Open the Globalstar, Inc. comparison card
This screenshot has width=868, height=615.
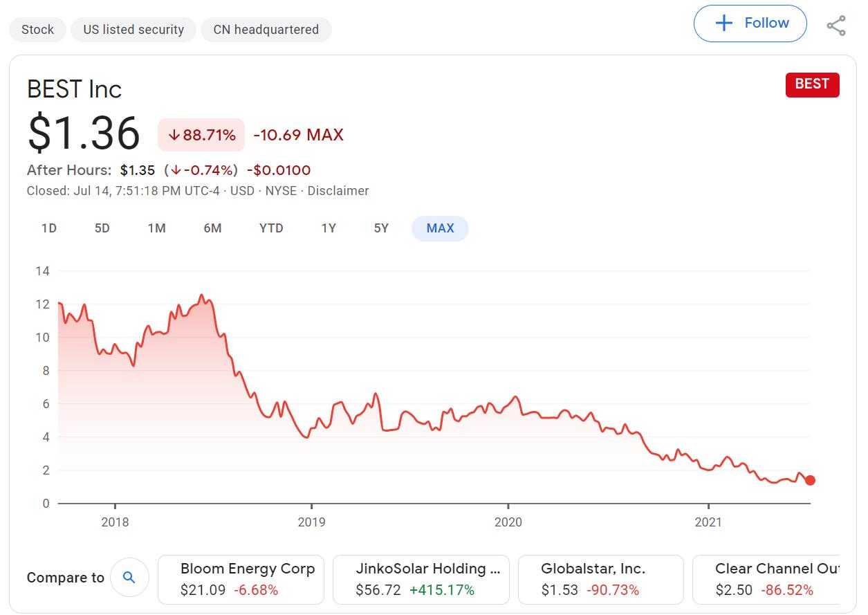click(x=600, y=579)
